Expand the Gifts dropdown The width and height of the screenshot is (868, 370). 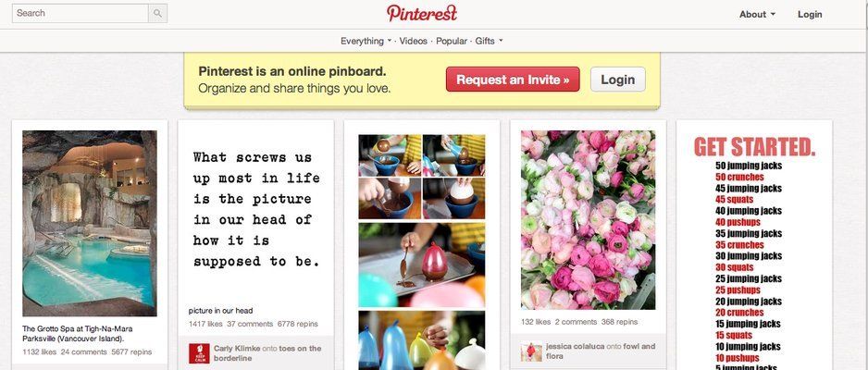click(489, 41)
